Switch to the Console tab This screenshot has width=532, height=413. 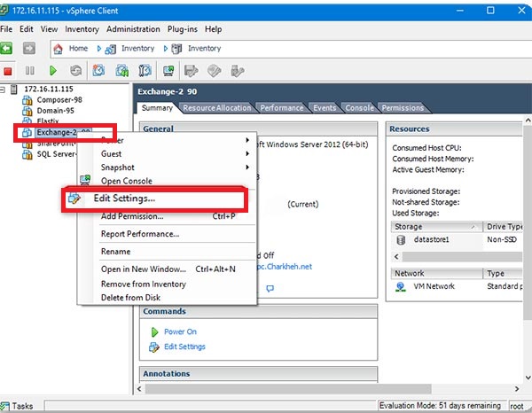pyautogui.click(x=359, y=108)
